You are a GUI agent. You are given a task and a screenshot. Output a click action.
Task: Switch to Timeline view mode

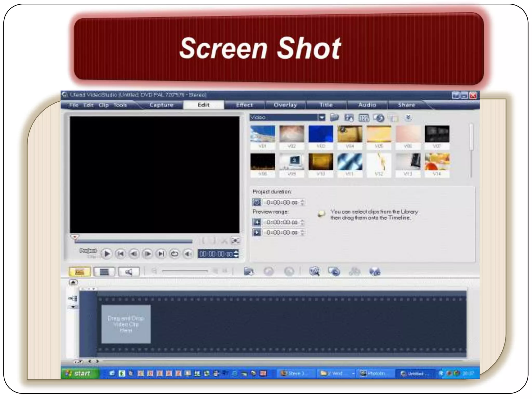[x=104, y=272]
